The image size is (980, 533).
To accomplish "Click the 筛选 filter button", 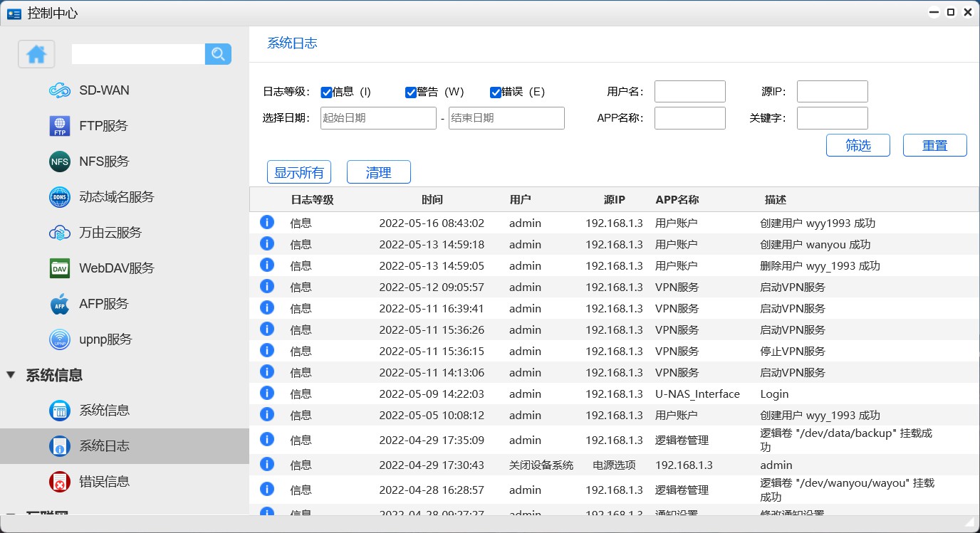I will tap(857, 145).
